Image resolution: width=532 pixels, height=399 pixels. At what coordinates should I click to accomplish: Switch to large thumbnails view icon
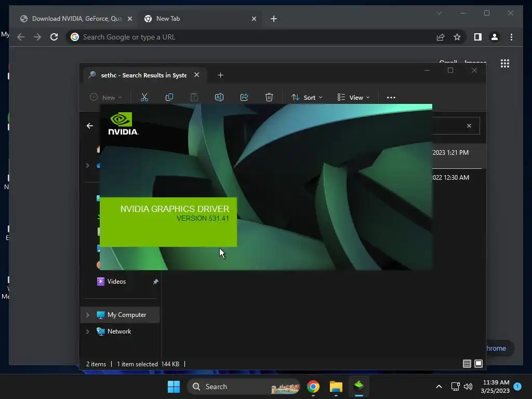click(x=478, y=364)
